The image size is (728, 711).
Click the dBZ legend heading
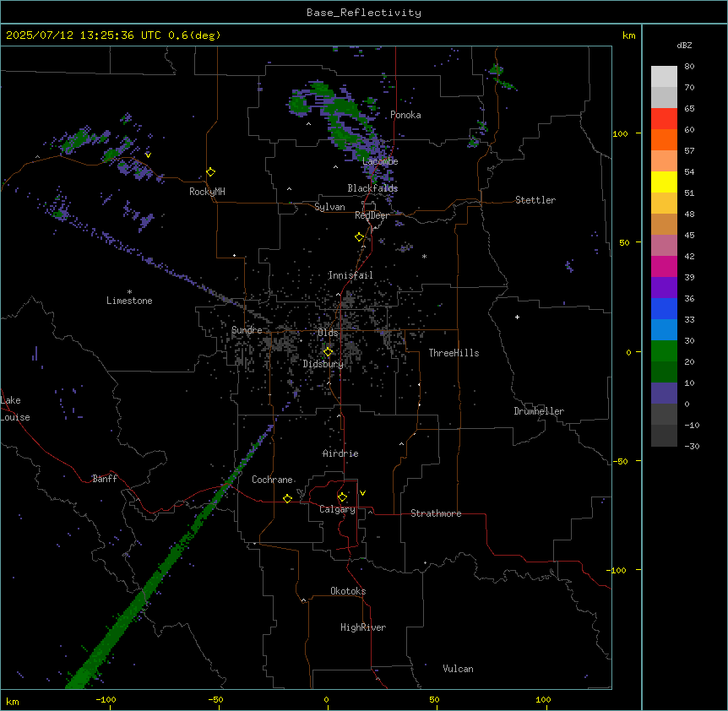[x=684, y=46]
